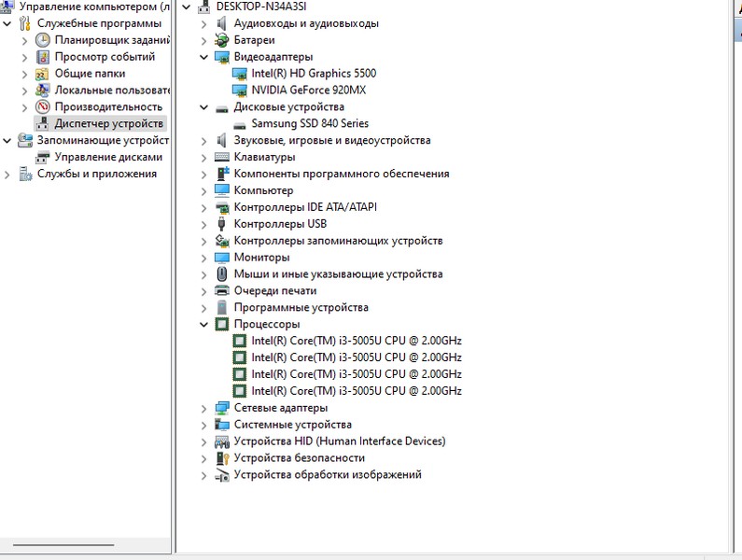Click the USB controllers icon

click(222, 225)
